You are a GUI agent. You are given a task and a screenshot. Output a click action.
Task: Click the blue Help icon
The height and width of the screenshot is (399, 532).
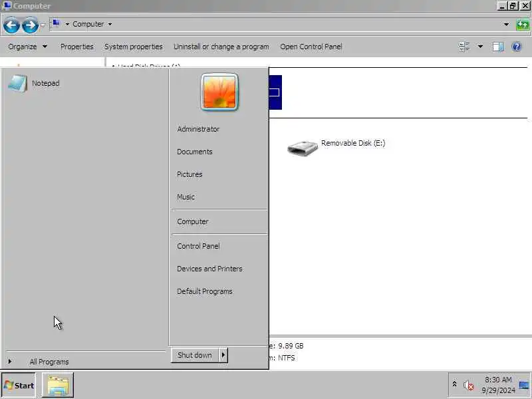pyautogui.click(x=517, y=47)
